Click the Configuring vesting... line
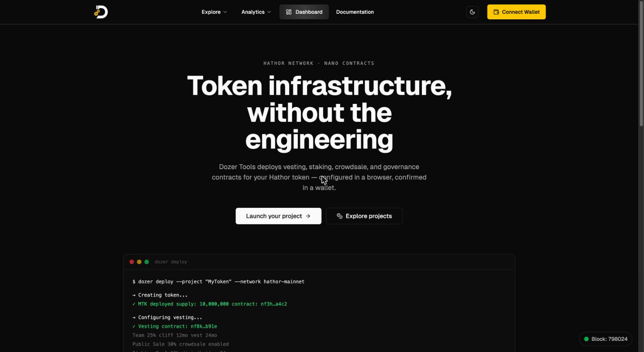This screenshot has width=644, height=352. coord(167,317)
